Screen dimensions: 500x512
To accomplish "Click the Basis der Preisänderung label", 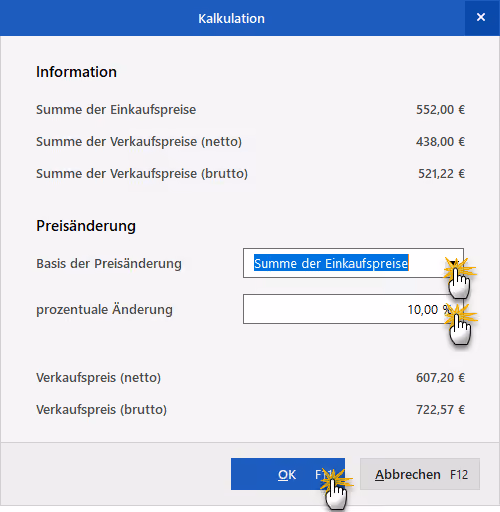I will coord(109,263).
